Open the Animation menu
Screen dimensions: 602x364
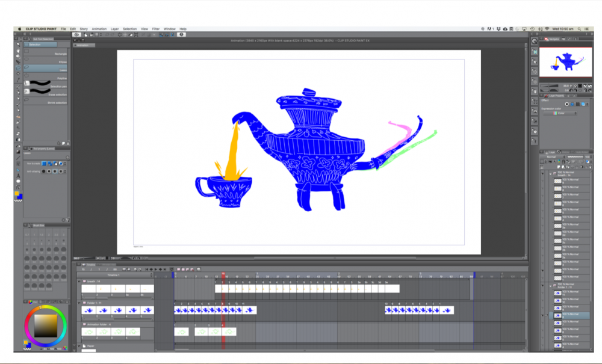pos(99,29)
